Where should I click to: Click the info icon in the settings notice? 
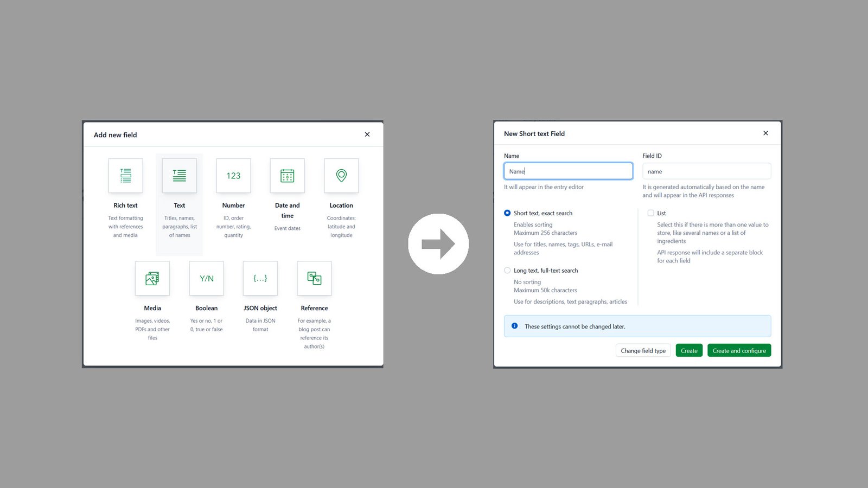tap(514, 326)
